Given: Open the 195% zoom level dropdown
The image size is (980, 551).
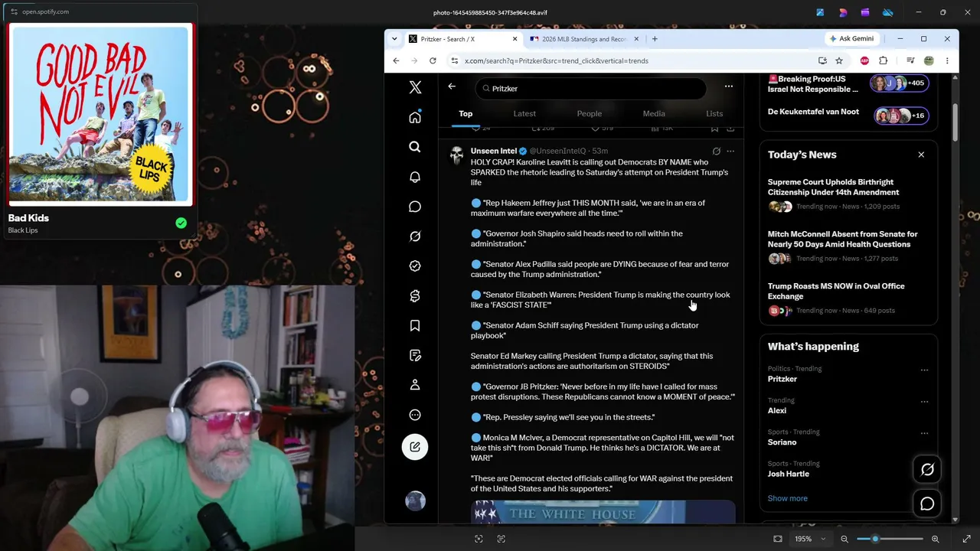Looking at the screenshot, I should coord(811,539).
